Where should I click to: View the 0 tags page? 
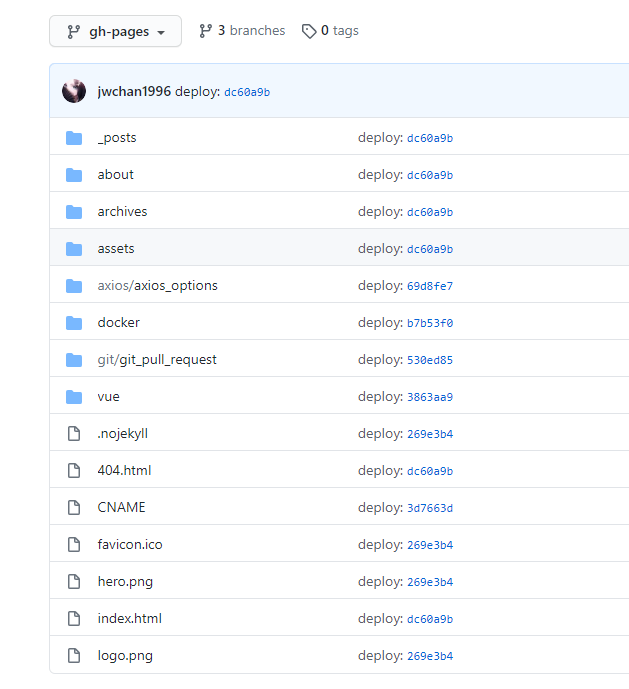pos(340,30)
